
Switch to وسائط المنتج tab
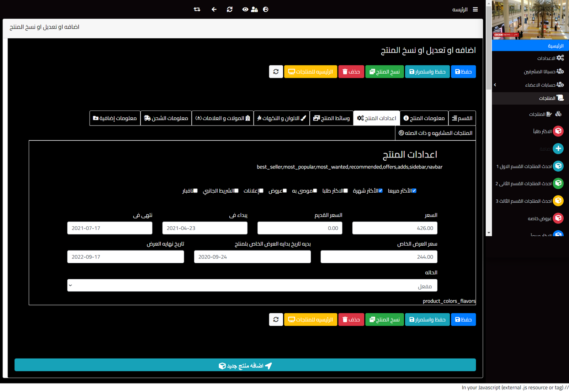point(331,118)
